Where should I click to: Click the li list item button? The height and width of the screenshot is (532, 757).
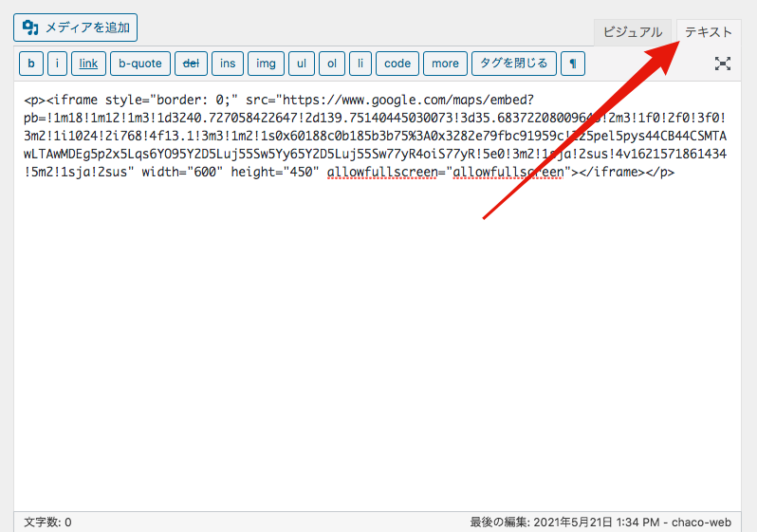(x=360, y=64)
